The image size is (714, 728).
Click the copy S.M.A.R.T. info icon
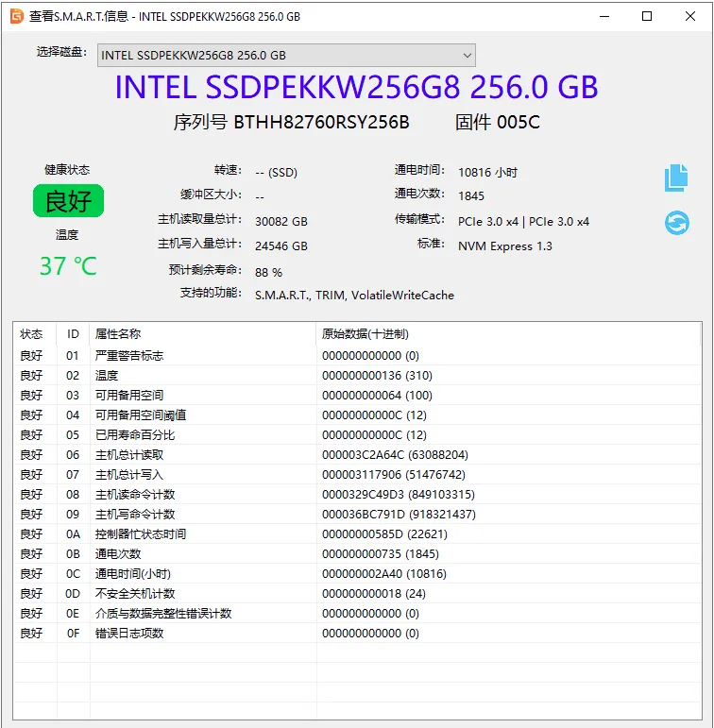[x=676, y=178]
